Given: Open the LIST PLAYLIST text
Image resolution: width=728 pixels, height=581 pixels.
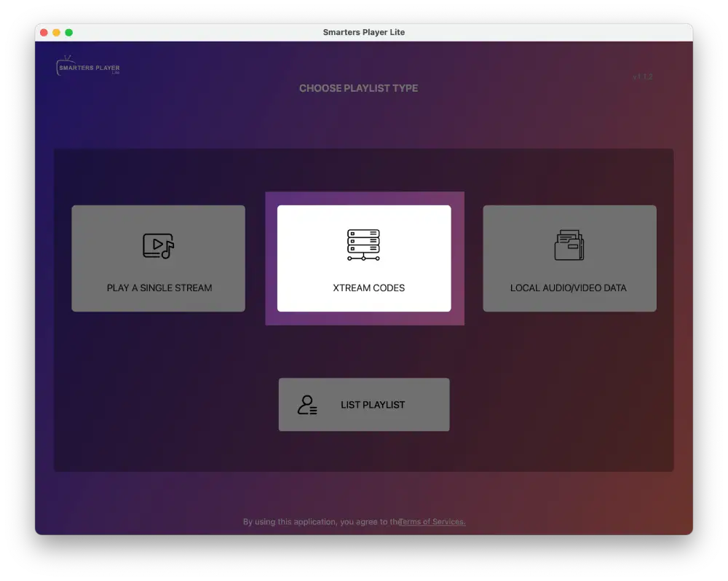Looking at the screenshot, I should [373, 405].
